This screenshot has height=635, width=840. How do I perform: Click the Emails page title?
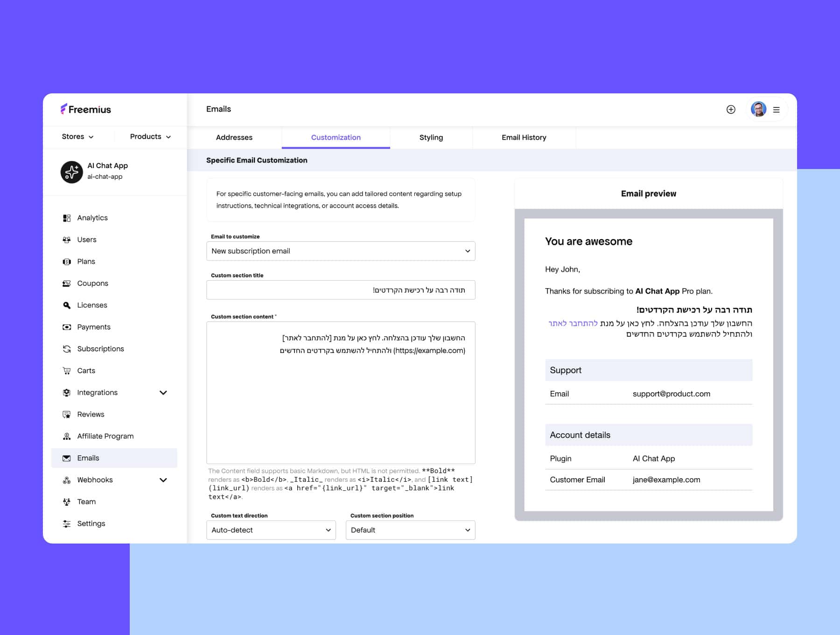(218, 109)
